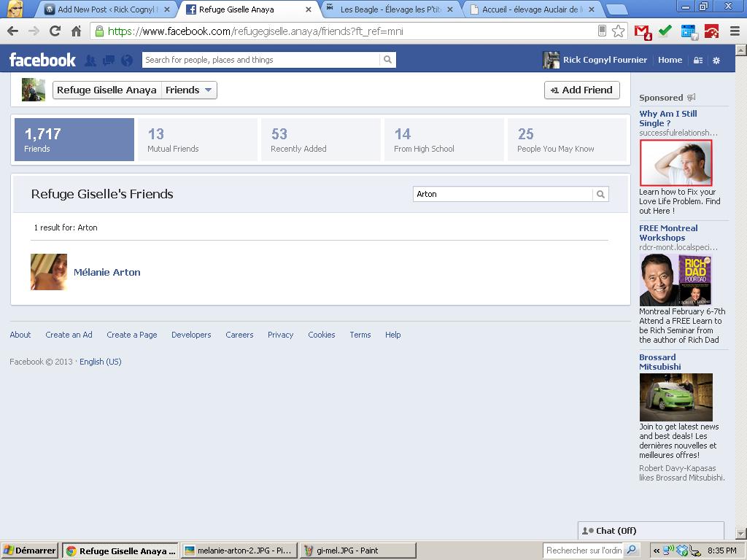Change language via English (US) link
Viewport: 747px width, 560px height.
coord(101,362)
